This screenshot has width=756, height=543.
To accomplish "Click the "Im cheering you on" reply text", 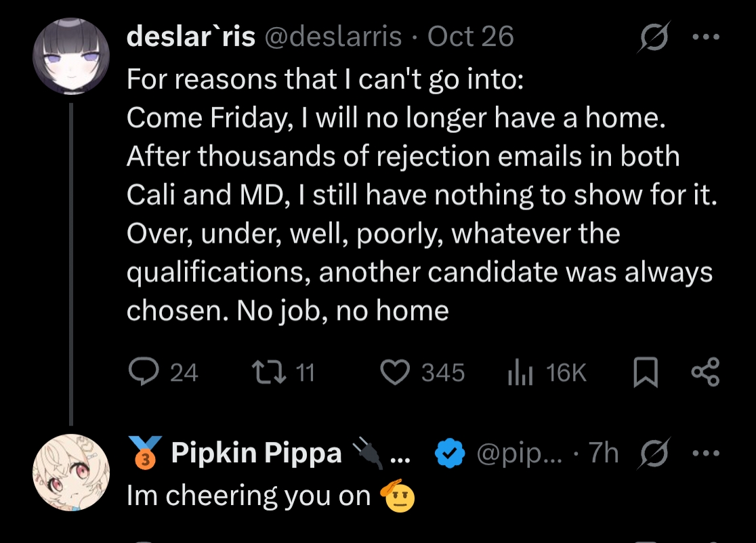I will point(248,496).
